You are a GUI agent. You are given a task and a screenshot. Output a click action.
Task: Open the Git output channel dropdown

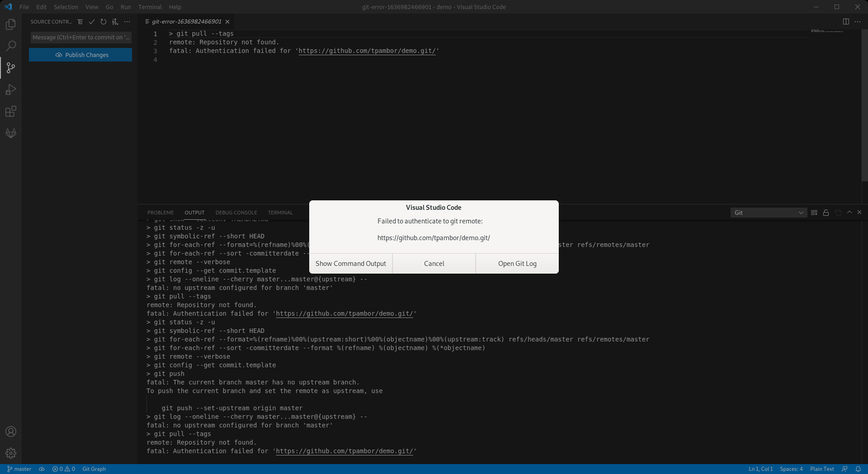(x=769, y=213)
